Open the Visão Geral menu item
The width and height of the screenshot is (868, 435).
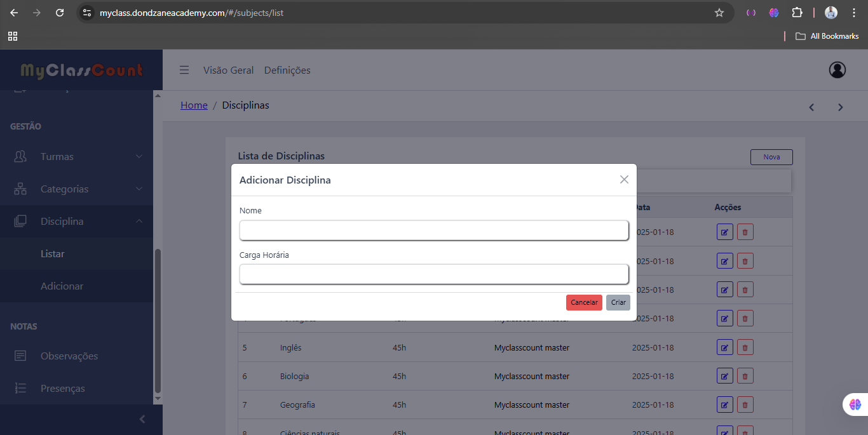pos(228,70)
